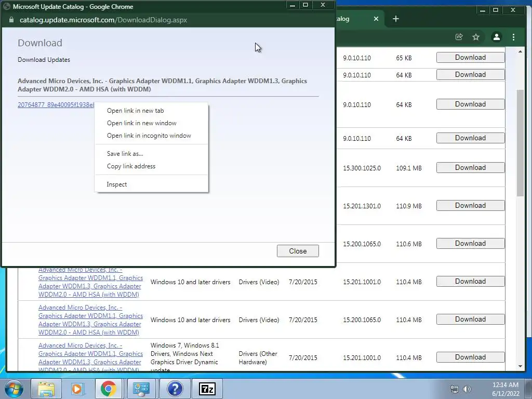Click the Close button in Download dialog
Screen dimensions: 532x399
298,251
